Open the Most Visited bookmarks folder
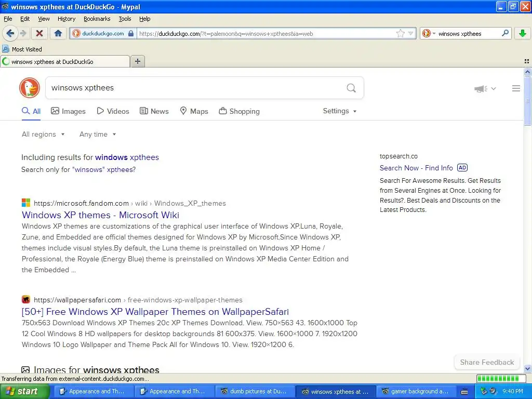The image size is (532, 399). (22, 49)
